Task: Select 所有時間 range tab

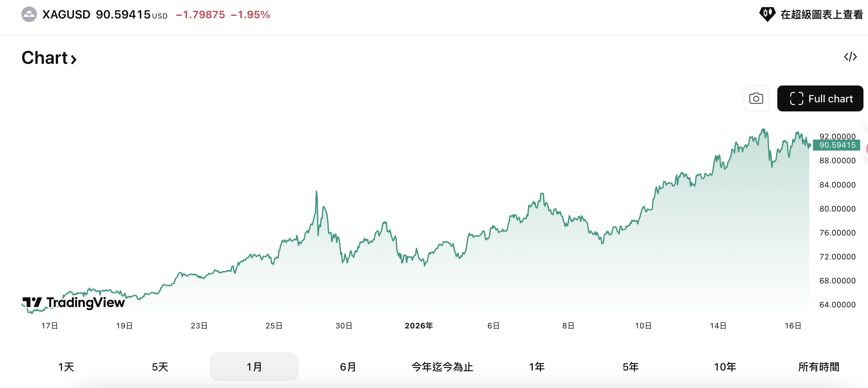Action: tap(819, 366)
